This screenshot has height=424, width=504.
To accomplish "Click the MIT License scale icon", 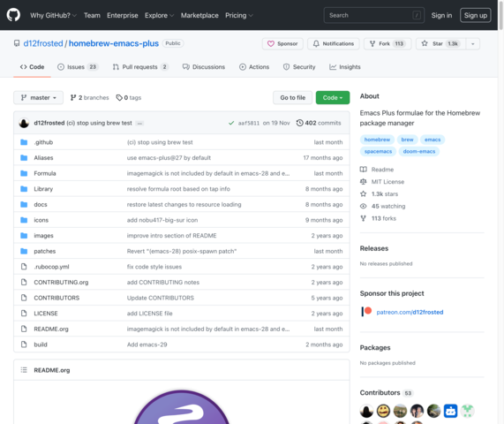I will 363,182.
